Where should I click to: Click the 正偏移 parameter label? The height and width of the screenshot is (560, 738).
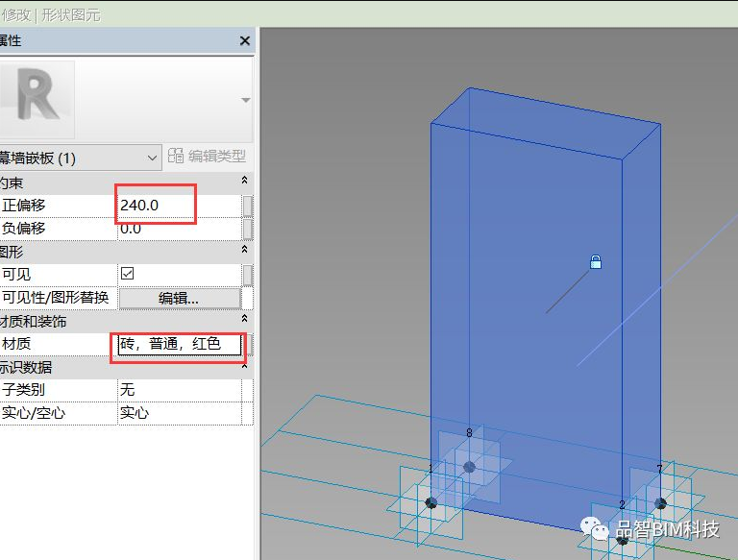point(24,206)
